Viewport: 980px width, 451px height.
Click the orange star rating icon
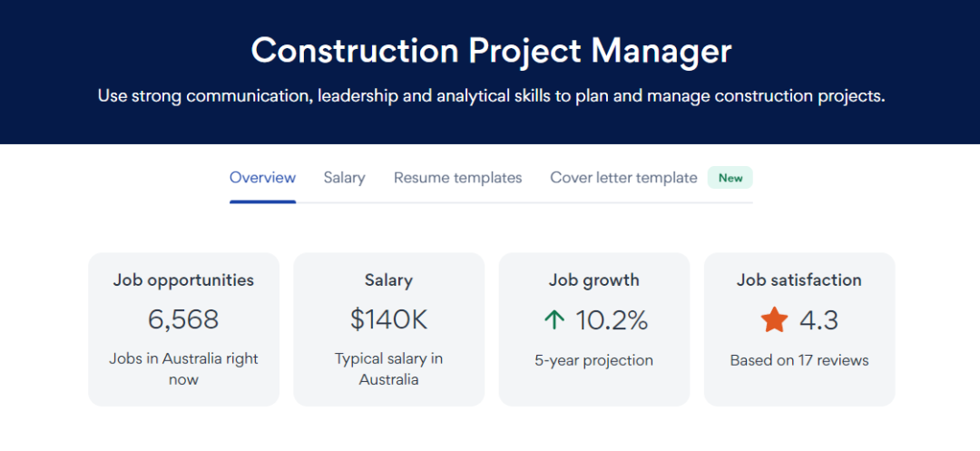[x=774, y=319]
